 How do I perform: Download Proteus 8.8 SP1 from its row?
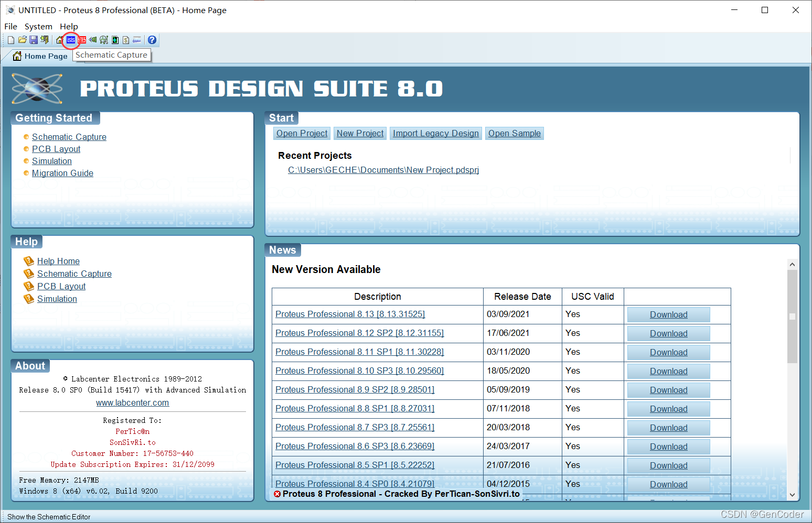point(669,409)
